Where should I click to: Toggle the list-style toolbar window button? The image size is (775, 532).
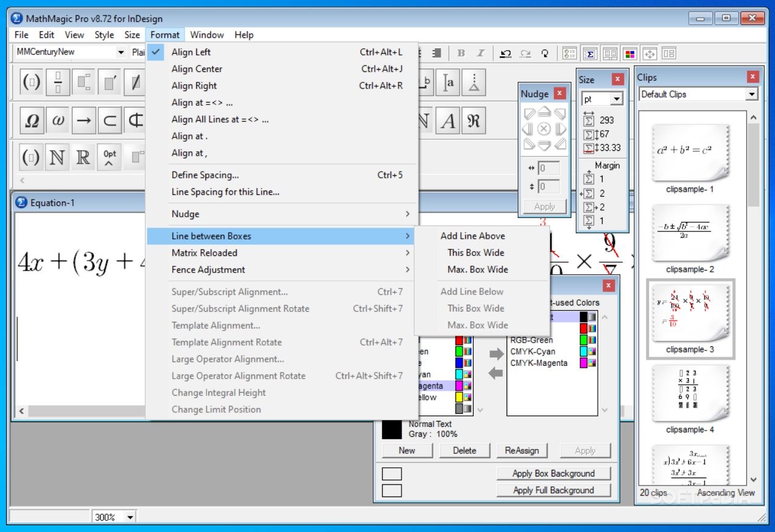(570, 53)
